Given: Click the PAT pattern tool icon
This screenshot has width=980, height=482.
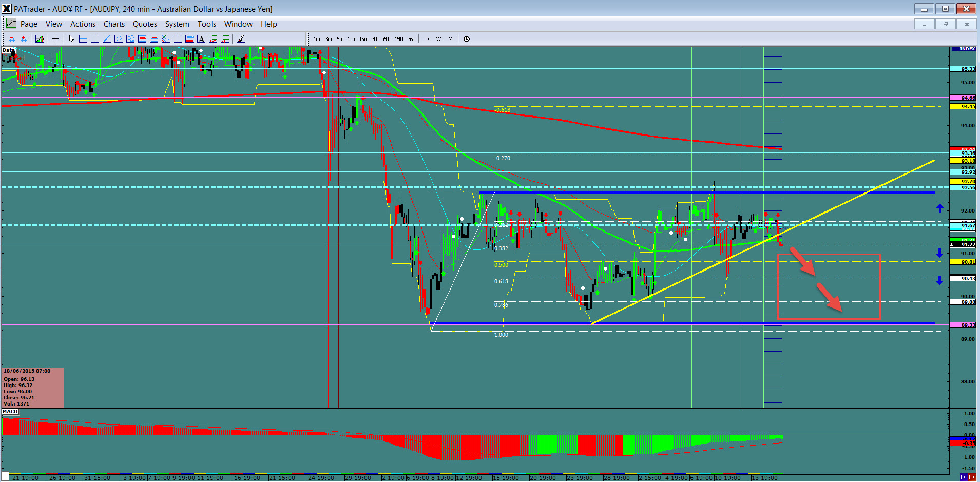Looking at the screenshot, I should (213, 39).
